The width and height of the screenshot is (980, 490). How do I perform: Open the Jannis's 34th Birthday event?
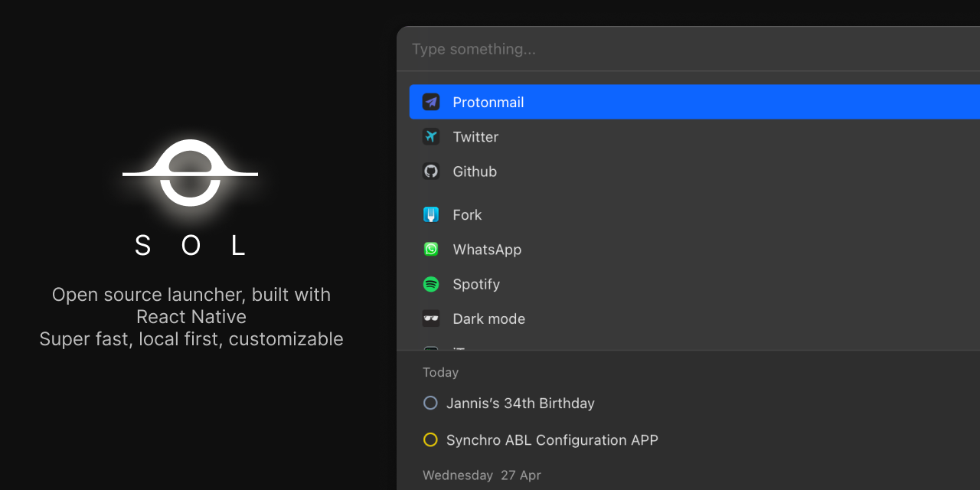(x=521, y=403)
